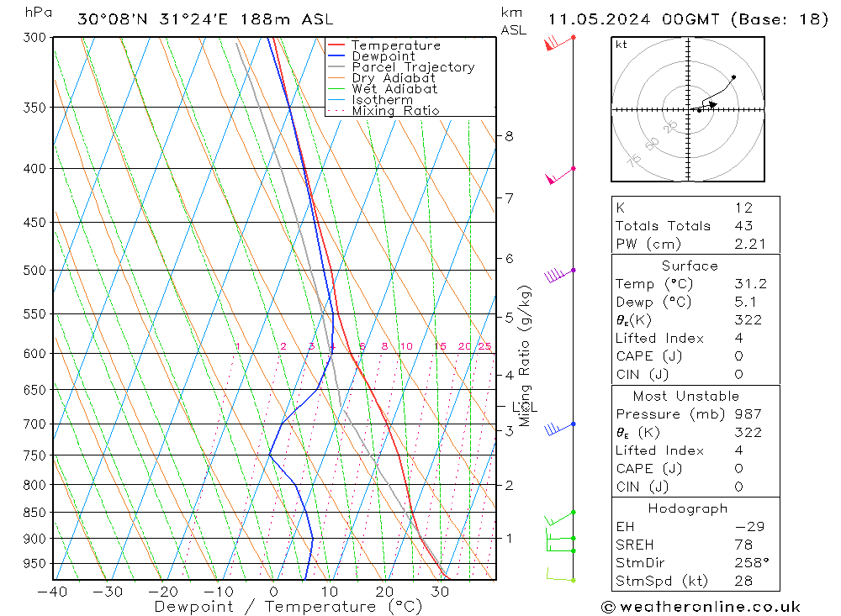The width and height of the screenshot is (841, 616).
Task: Click the SREH value "78"
Action: [x=744, y=545]
